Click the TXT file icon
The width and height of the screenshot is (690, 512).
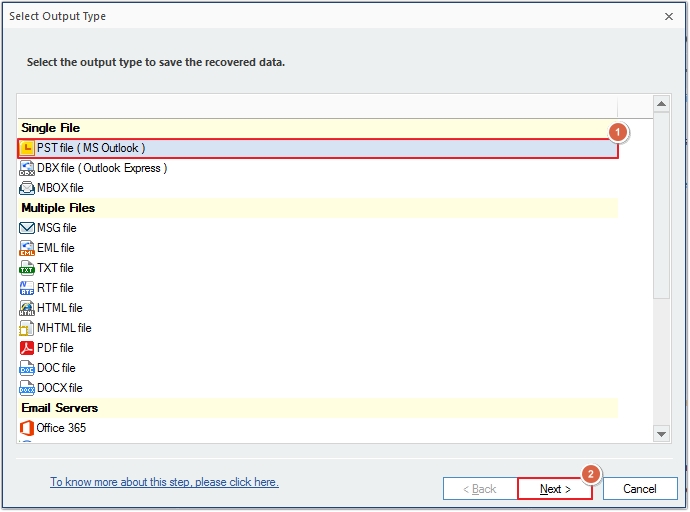pos(27,268)
